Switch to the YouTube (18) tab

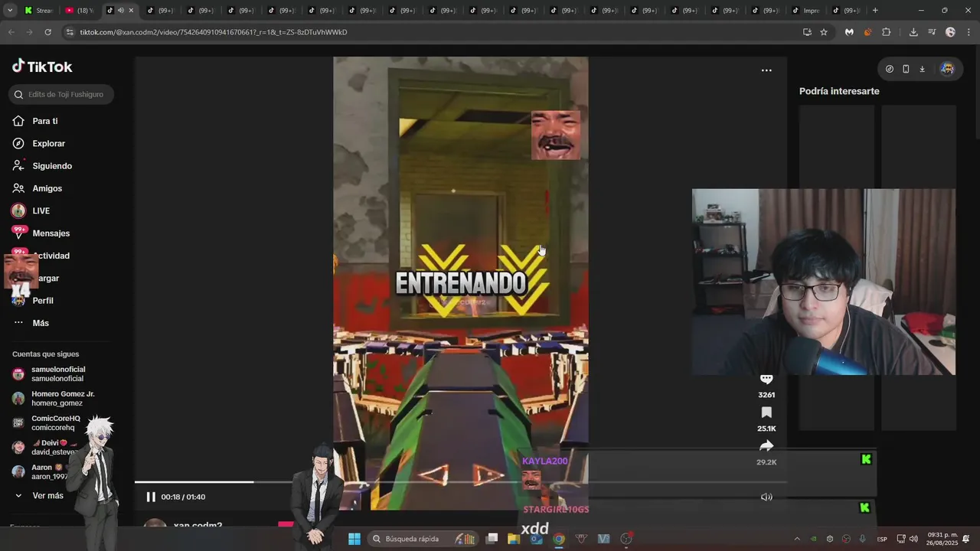click(79, 11)
